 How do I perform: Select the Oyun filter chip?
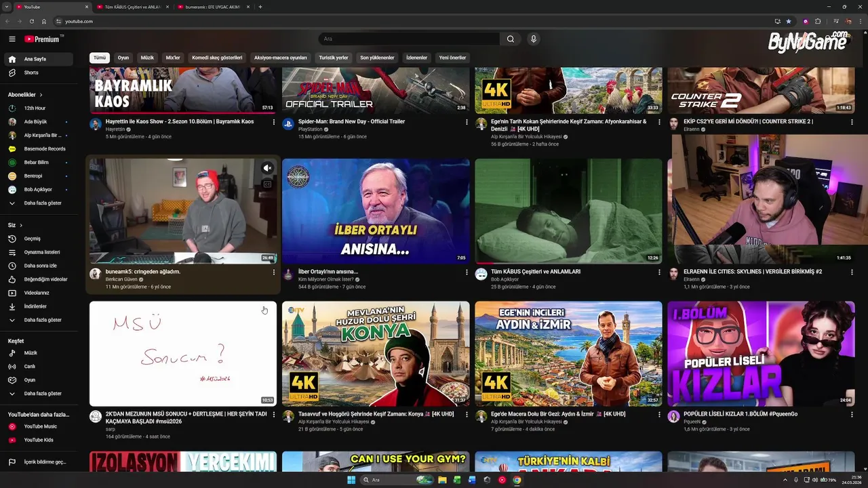(x=123, y=58)
